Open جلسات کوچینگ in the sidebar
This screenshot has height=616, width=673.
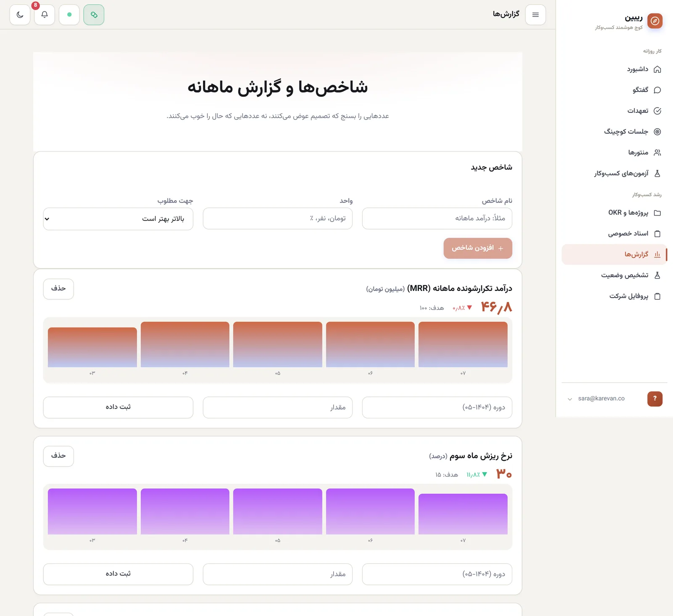(x=614, y=132)
